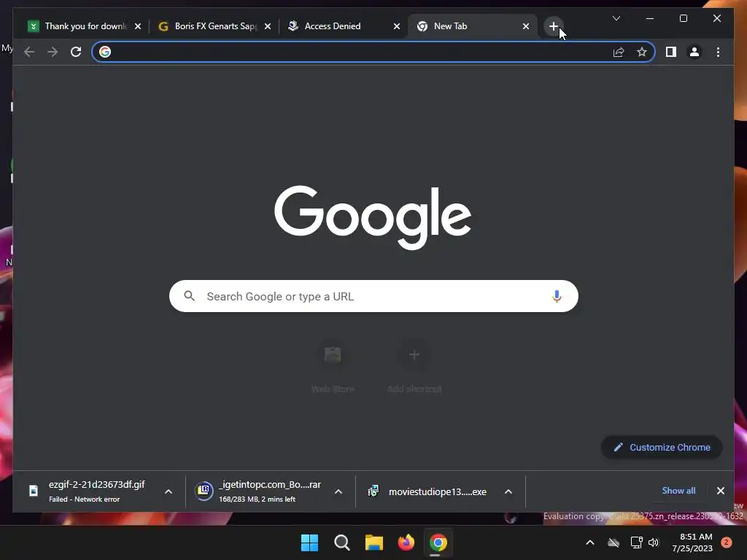Close the Access Denied tab
The image size is (747, 560).
396,26
